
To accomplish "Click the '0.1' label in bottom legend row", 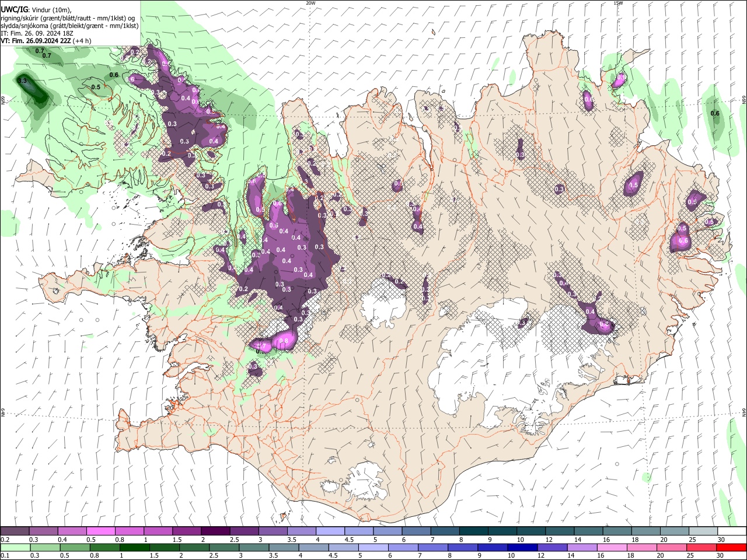I will (x=5, y=556).
